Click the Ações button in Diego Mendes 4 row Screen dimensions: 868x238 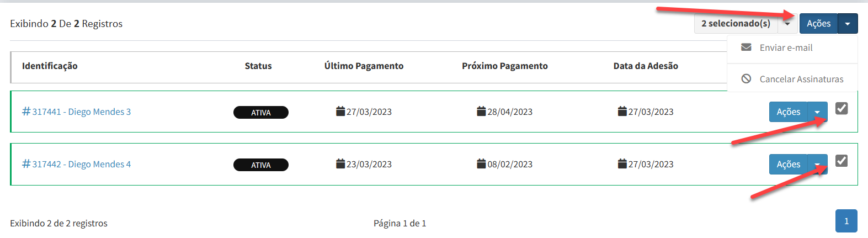point(788,165)
